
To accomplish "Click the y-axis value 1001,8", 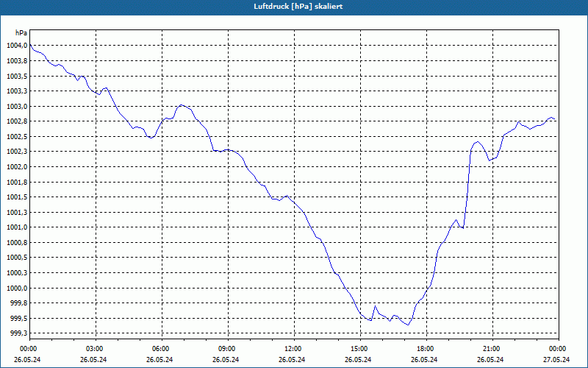I will pos(17,182).
